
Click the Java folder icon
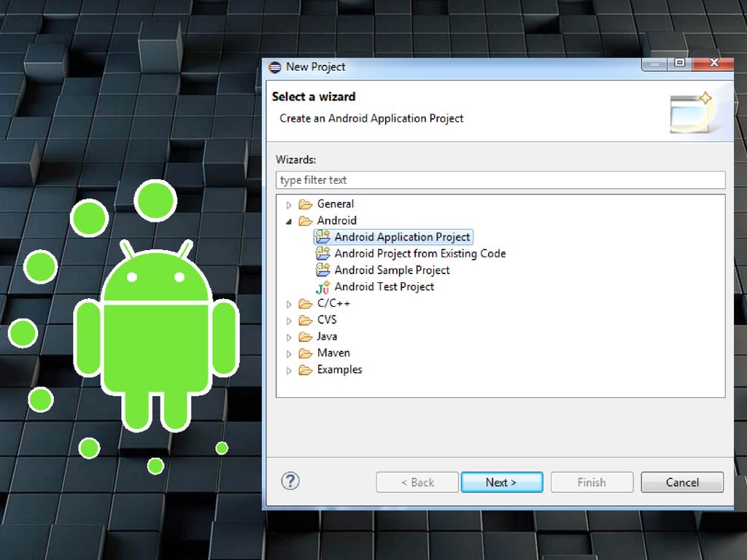point(306,337)
